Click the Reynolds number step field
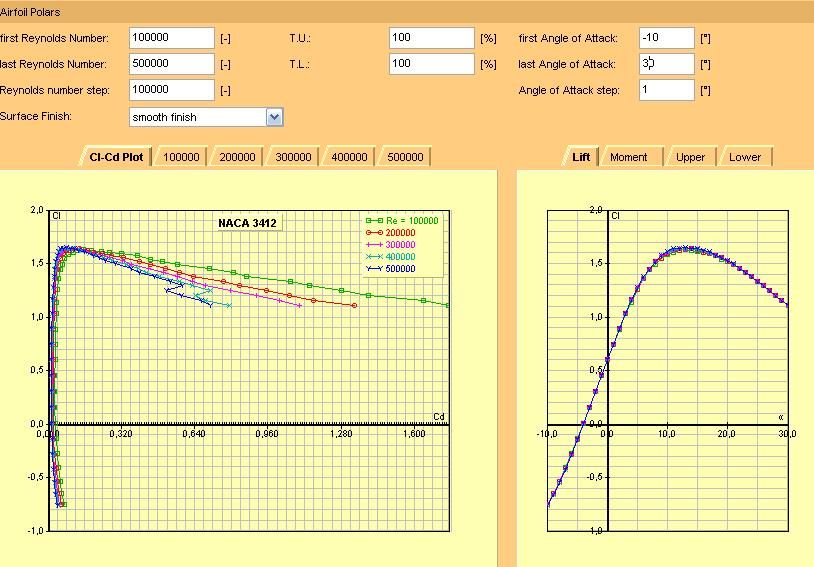Image resolution: width=814 pixels, height=567 pixels. (x=171, y=90)
